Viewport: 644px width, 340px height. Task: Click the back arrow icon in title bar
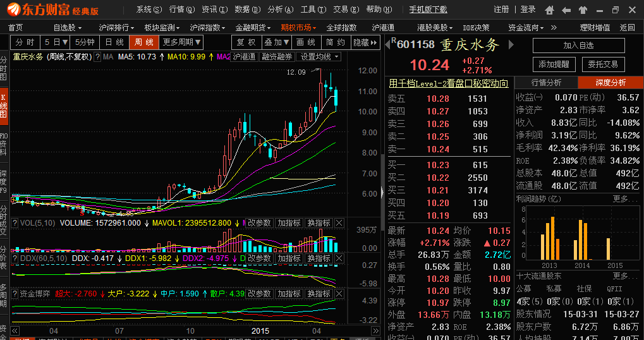tap(566, 10)
